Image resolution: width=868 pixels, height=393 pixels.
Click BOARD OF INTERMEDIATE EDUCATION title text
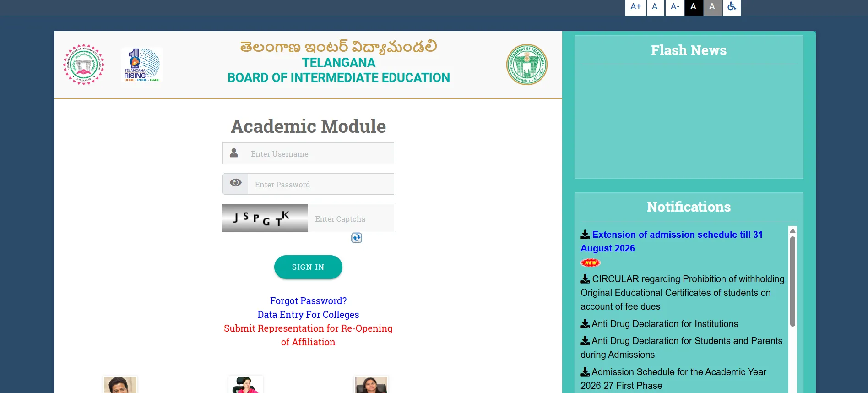[339, 78]
